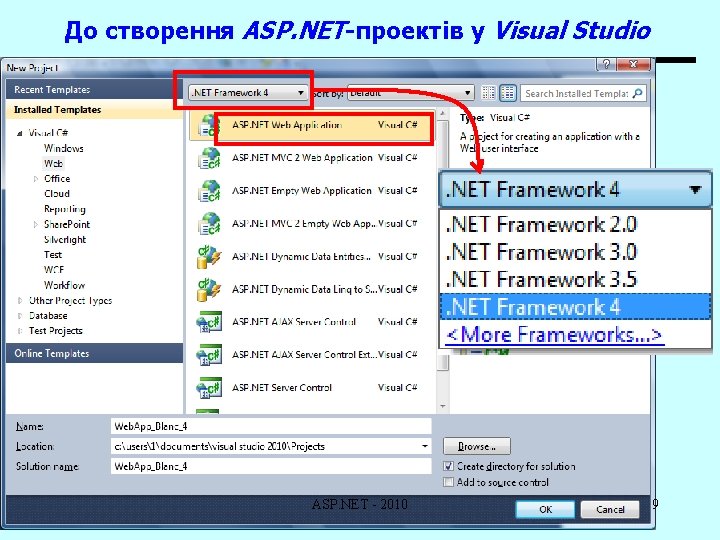Click the ASP.NET Web Application template icon
This screenshot has height=540, width=720.
coord(208,125)
